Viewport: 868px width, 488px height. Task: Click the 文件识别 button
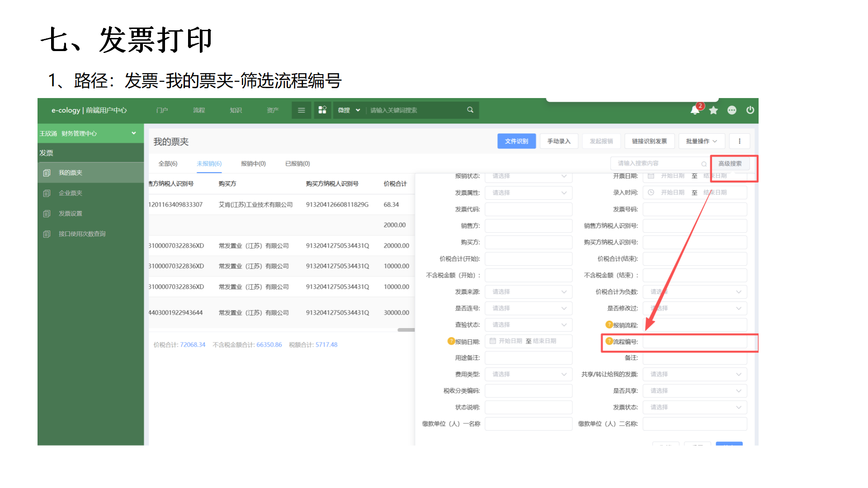[x=516, y=141]
